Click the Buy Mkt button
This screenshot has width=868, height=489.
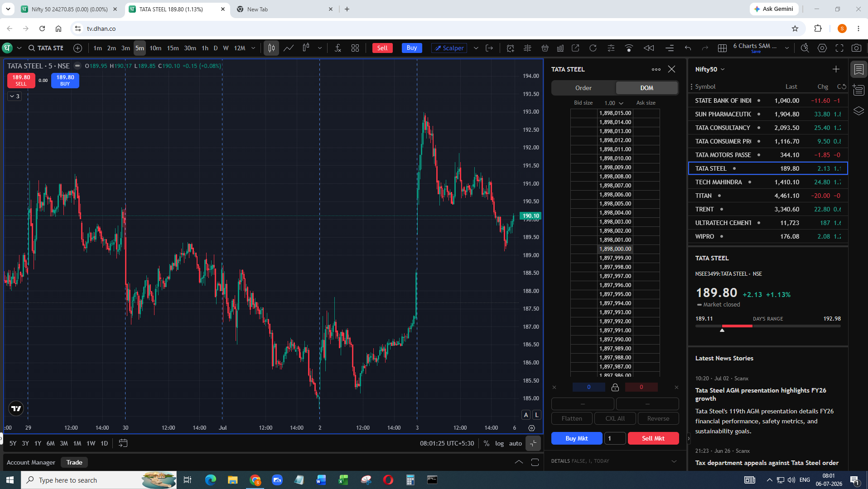pos(577,438)
